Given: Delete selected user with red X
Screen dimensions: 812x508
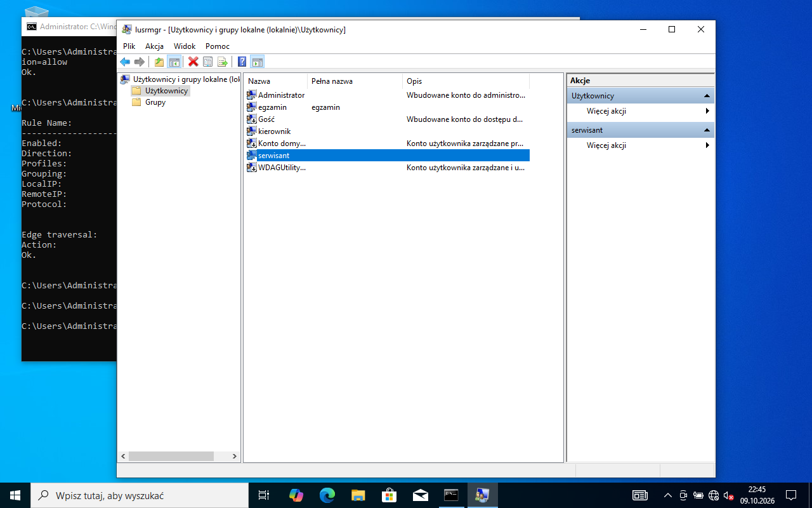Looking at the screenshot, I should tap(193, 62).
